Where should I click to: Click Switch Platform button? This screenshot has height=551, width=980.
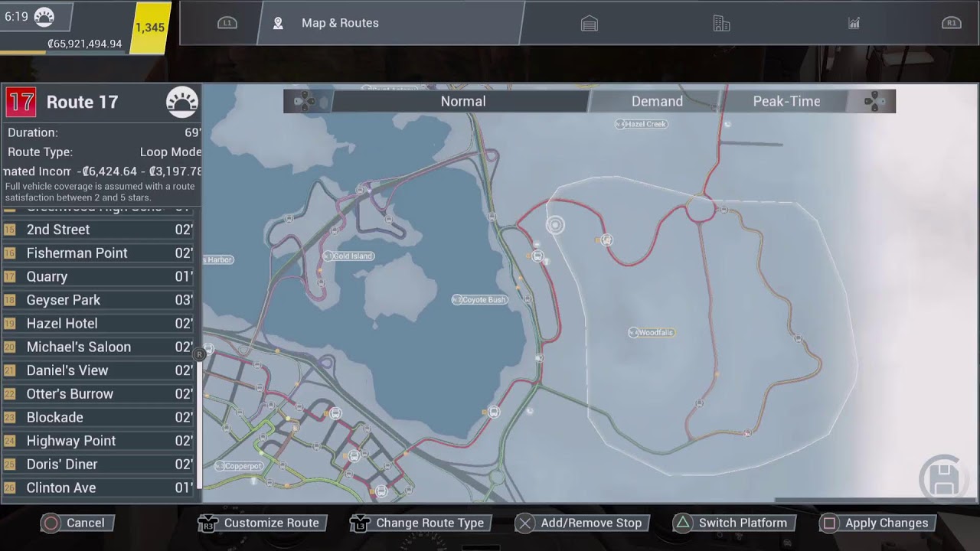point(733,523)
